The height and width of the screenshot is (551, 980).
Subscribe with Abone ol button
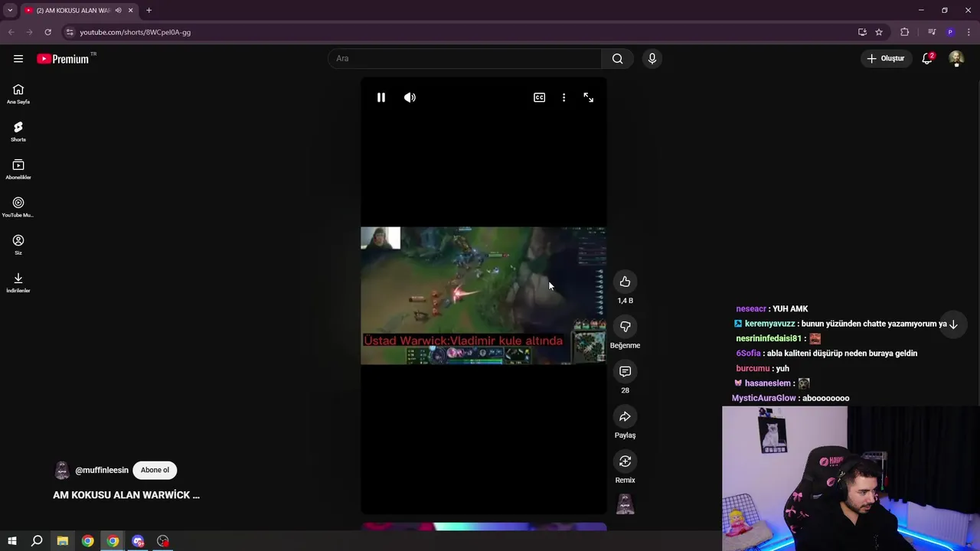(155, 470)
